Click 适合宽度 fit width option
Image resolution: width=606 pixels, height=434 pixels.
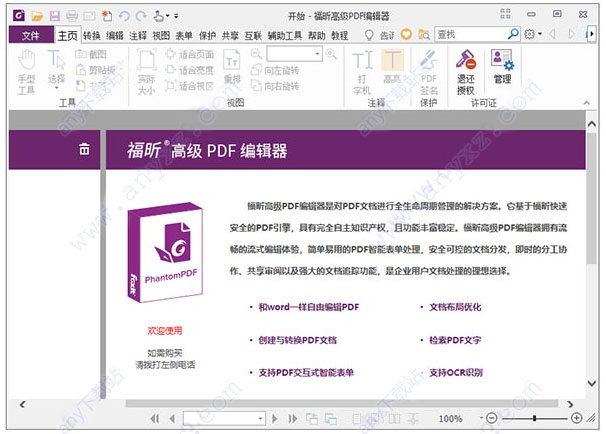pyautogui.click(x=190, y=70)
